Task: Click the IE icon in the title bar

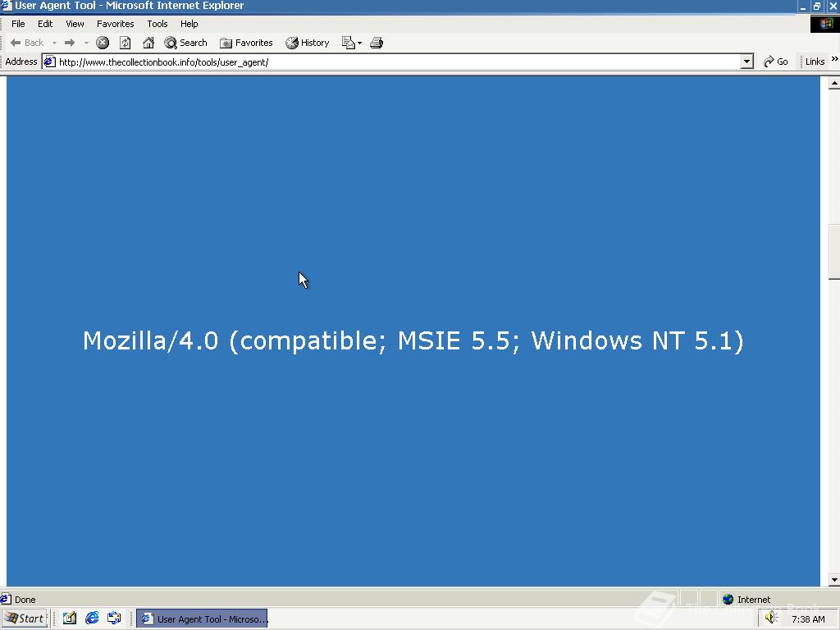Action: (6, 6)
